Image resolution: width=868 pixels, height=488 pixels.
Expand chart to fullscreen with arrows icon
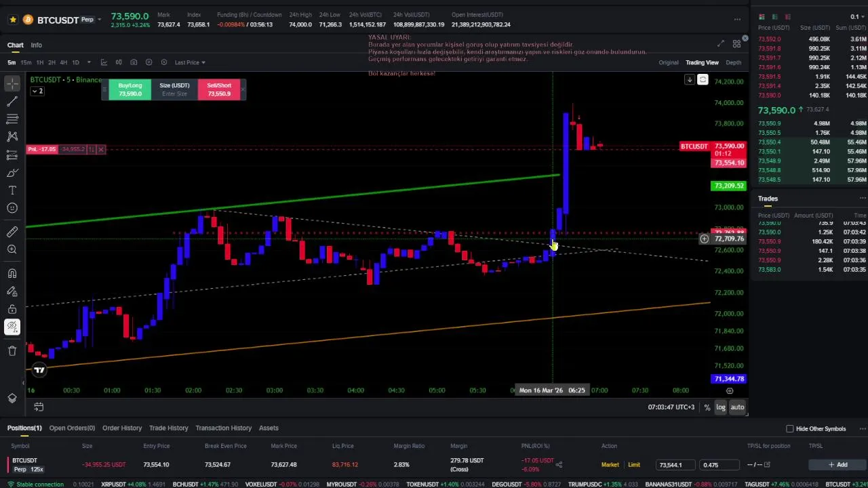tap(721, 44)
